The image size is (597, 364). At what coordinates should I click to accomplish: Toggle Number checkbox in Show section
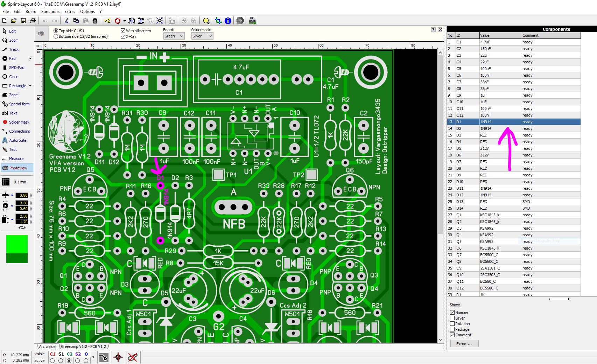[x=452, y=313]
